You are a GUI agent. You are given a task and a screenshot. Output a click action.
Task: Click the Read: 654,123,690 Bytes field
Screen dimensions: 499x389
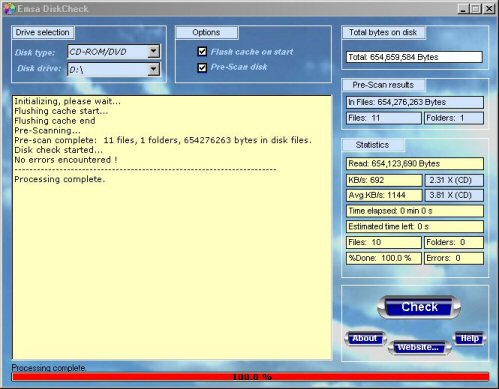tap(415, 164)
